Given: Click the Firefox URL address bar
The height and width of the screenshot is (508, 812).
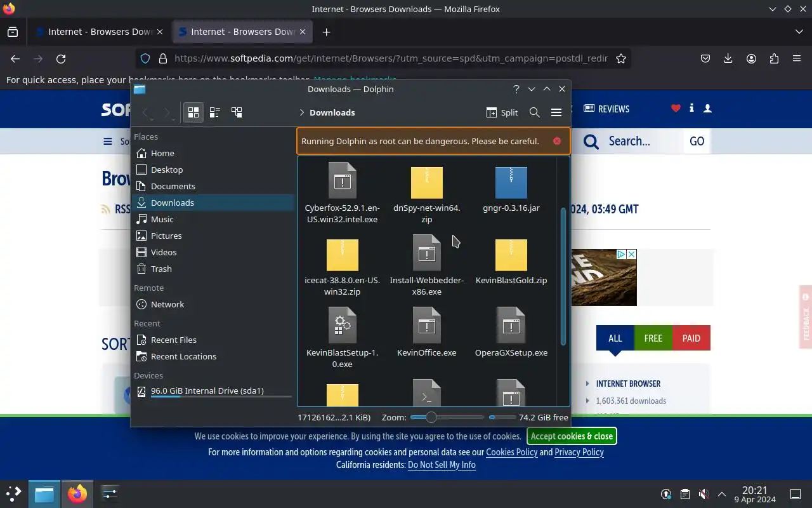Looking at the screenshot, I should 391,58.
